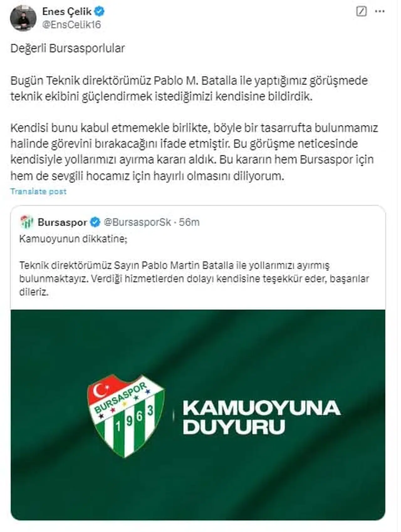Open the @BursasporSk handle
The width and height of the screenshot is (401, 532).
click(x=137, y=222)
